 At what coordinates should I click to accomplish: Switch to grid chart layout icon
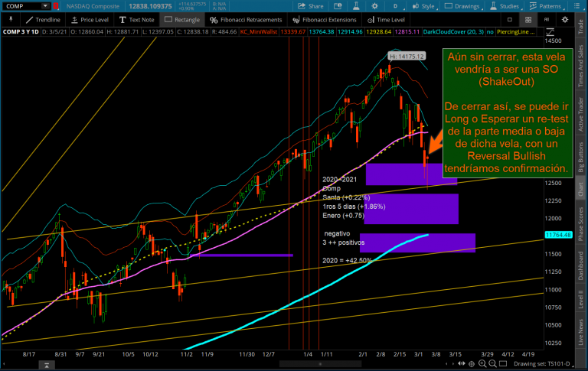[x=528, y=19]
